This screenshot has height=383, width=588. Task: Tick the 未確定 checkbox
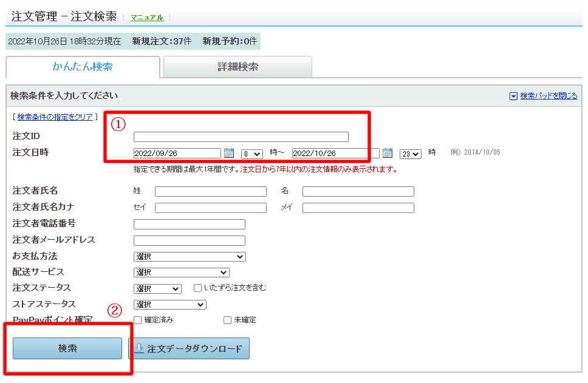click(227, 320)
